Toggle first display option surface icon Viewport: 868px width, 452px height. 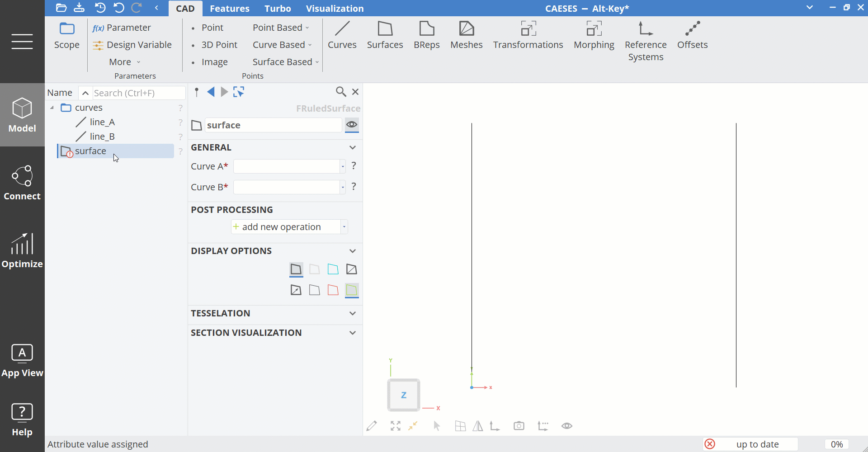(x=296, y=269)
